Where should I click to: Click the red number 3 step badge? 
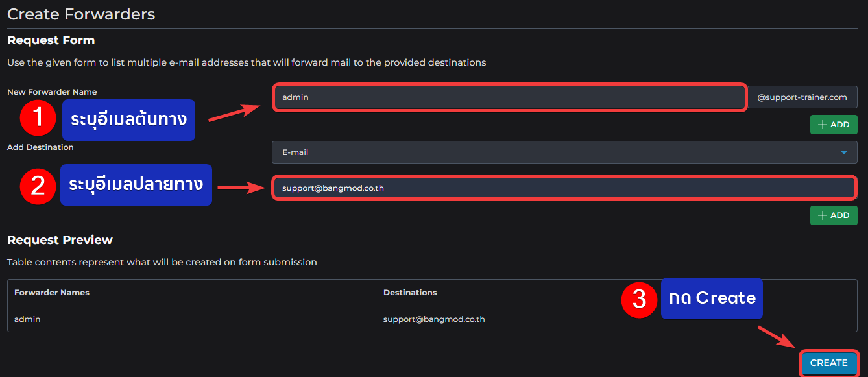click(639, 299)
